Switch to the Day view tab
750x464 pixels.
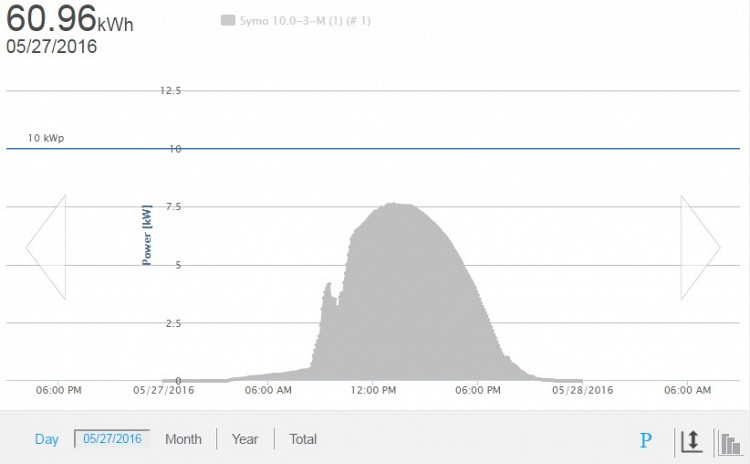click(x=47, y=439)
